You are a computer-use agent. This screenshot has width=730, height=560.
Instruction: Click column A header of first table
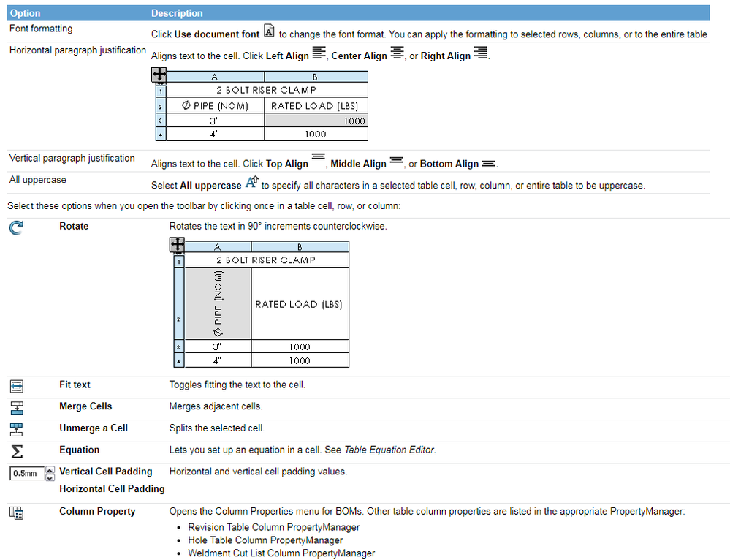tap(215, 77)
